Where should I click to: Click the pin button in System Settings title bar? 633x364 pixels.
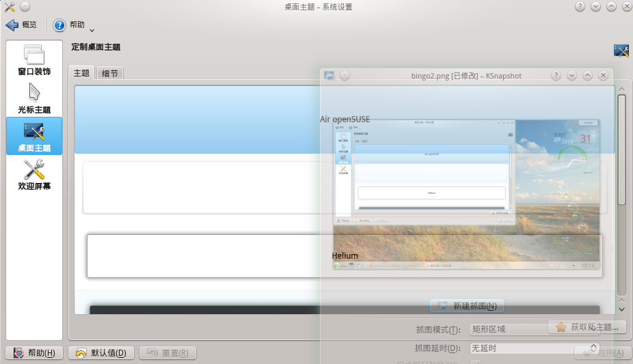click(25, 6)
